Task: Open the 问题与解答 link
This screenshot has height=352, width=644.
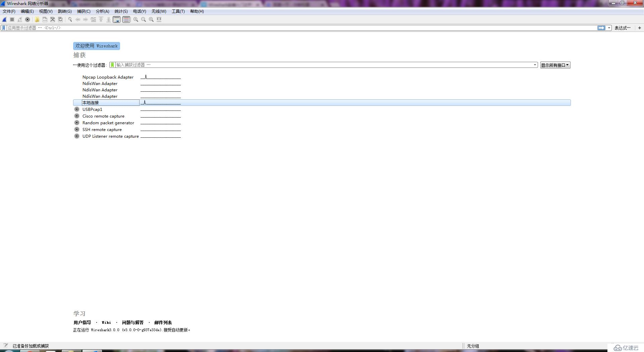Action: tap(133, 322)
